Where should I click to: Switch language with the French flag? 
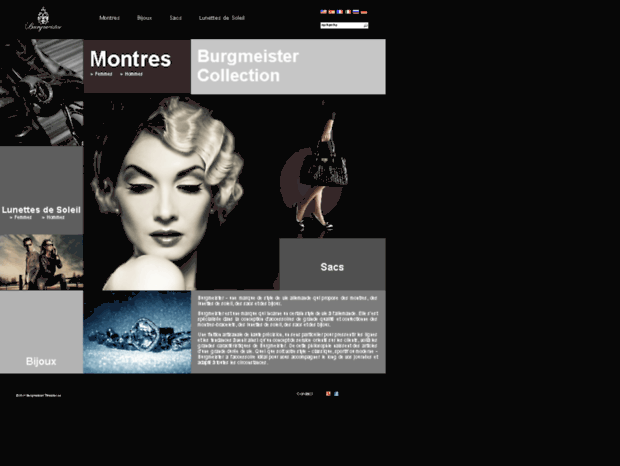(x=340, y=12)
